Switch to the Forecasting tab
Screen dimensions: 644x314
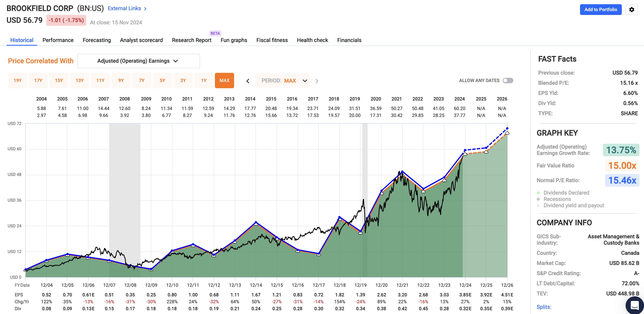point(97,40)
